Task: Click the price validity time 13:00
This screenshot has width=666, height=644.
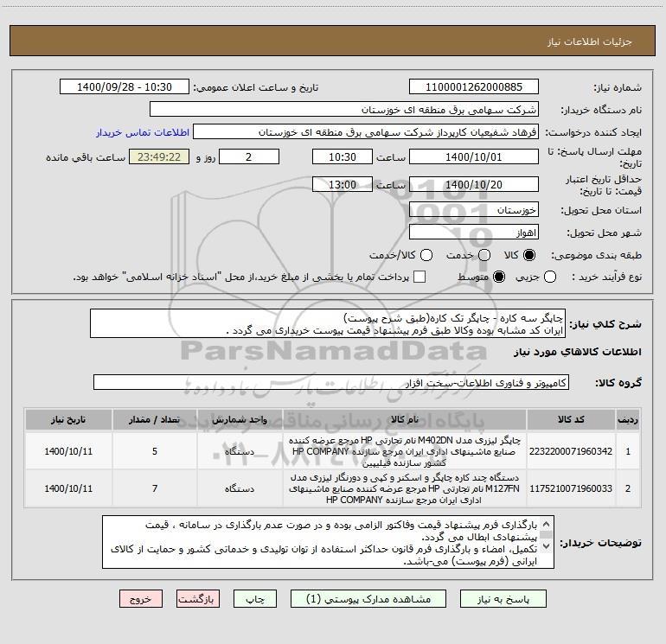Action: (343, 184)
